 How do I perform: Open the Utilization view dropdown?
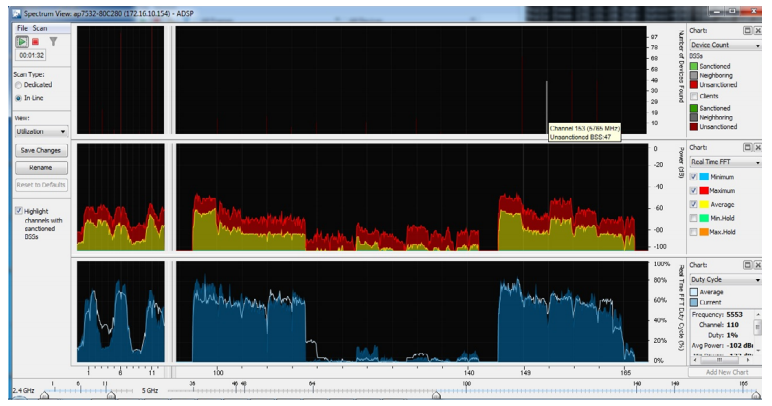pos(41,131)
